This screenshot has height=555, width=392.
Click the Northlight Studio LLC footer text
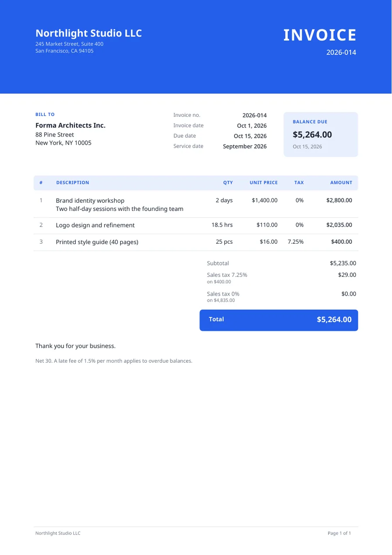coord(58,533)
